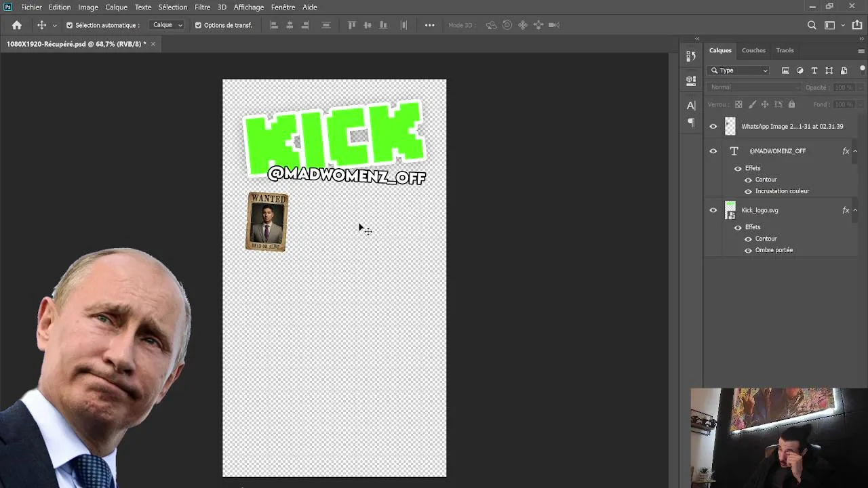Select the Calques panel tab
Screen dimensions: 868x488
tap(720, 50)
